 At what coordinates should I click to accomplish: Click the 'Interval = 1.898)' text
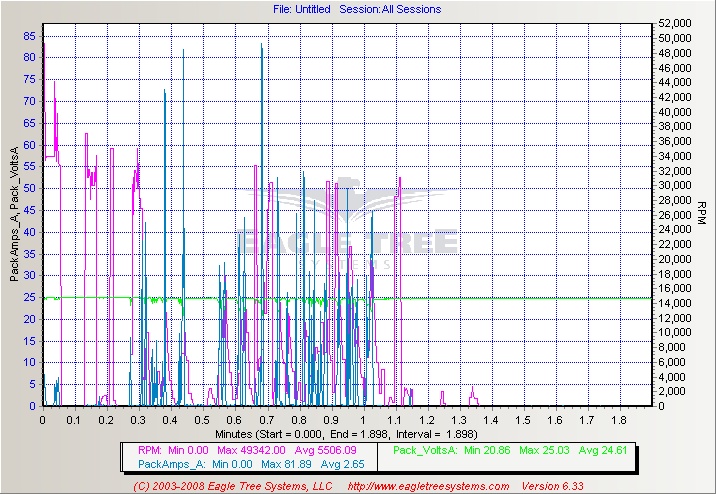[x=437, y=434]
